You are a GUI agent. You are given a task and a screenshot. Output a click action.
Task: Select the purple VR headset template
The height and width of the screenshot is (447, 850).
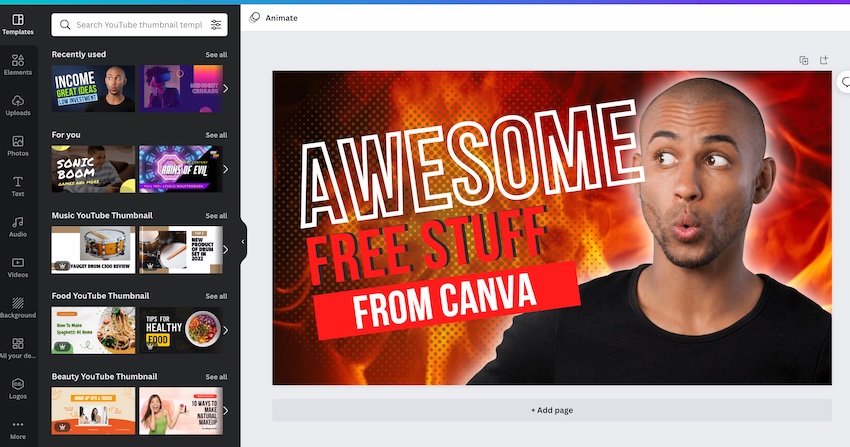181,88
